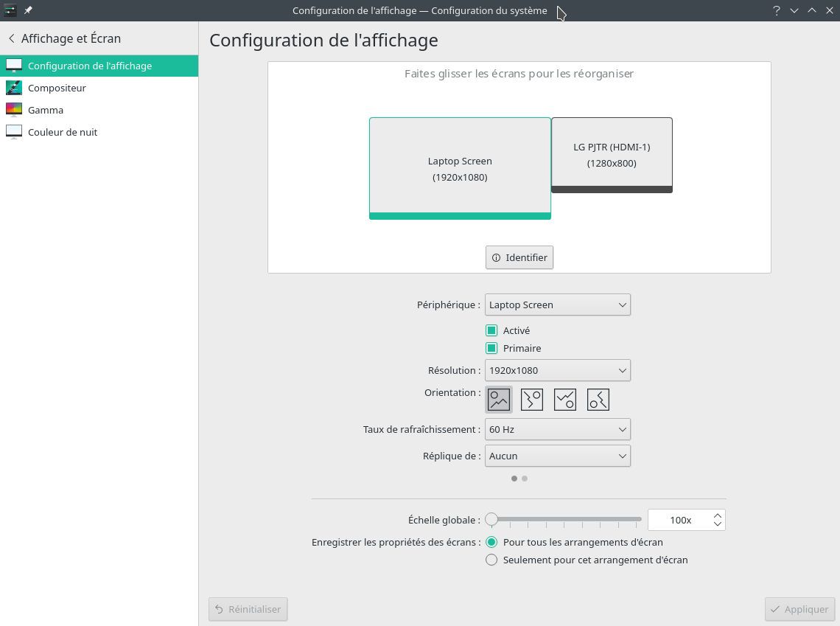Click the Compositeur icon in sidebar

tap(14, 88)
